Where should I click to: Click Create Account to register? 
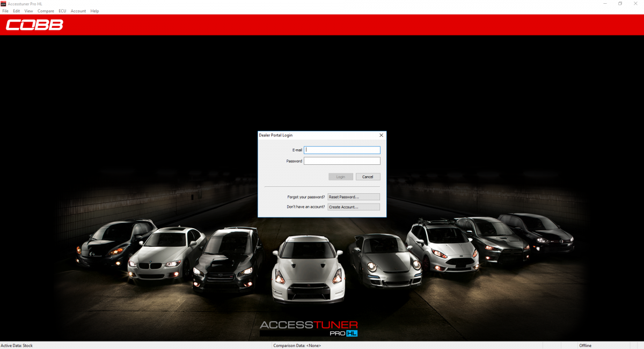click(353, 207)
